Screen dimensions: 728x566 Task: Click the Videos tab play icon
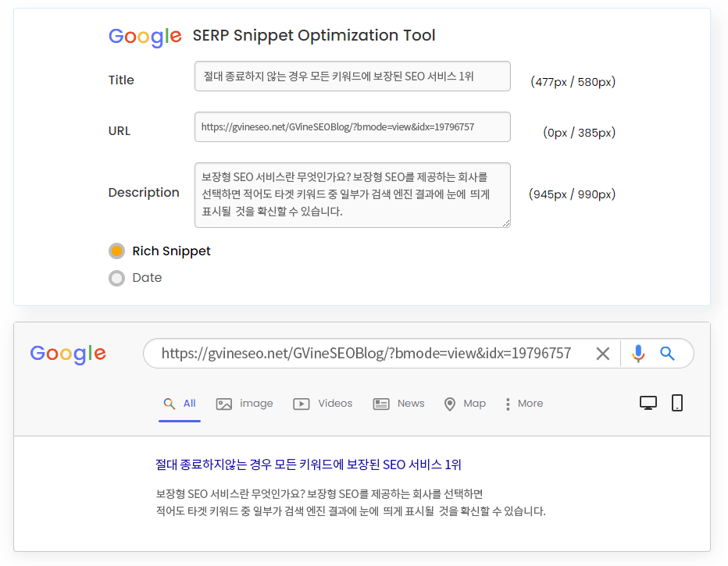click(302, 404)
